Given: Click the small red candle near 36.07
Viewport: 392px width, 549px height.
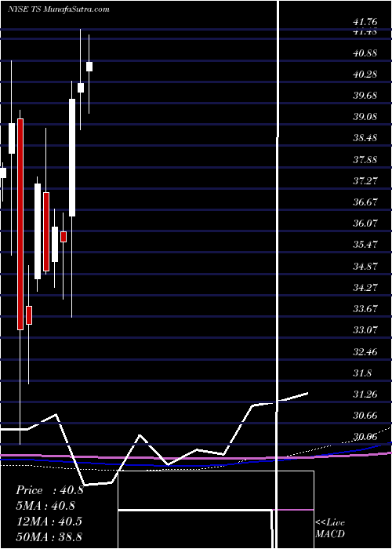Looking at the screenshot, I should (x=64, y=237).
